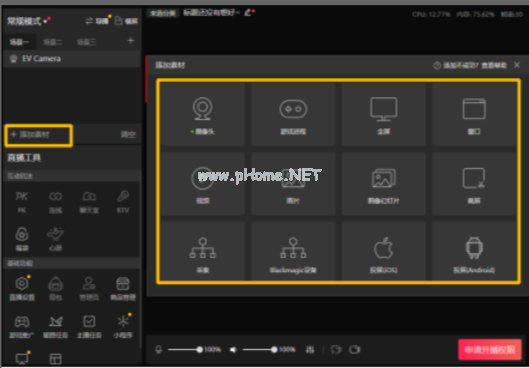This screenshot has width=529, height=368.
Task: Click the add-source button with plus sign
Action: point(38,135)
